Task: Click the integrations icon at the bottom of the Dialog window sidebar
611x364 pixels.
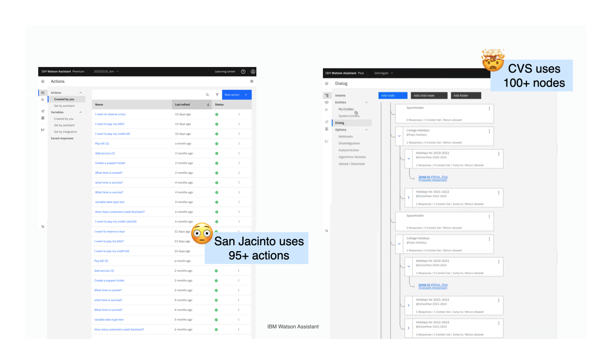Action: coord(327,231)
